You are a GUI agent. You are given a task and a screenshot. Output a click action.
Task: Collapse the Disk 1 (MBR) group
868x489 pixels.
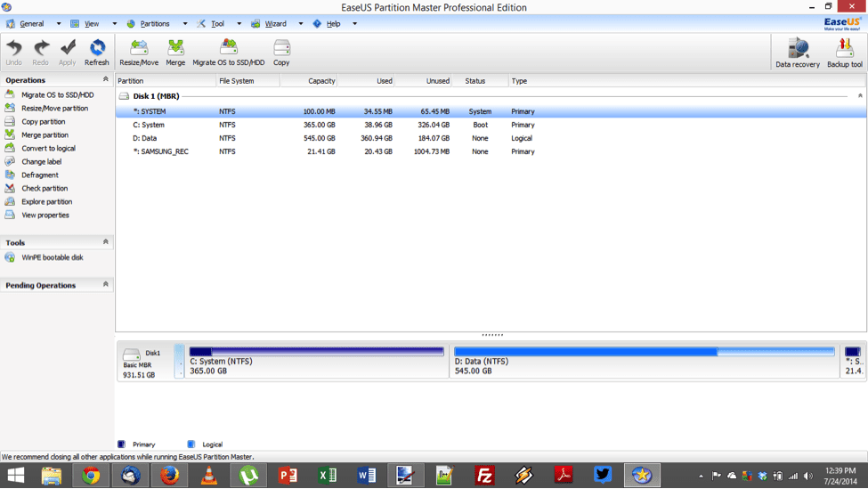(860, 96)
